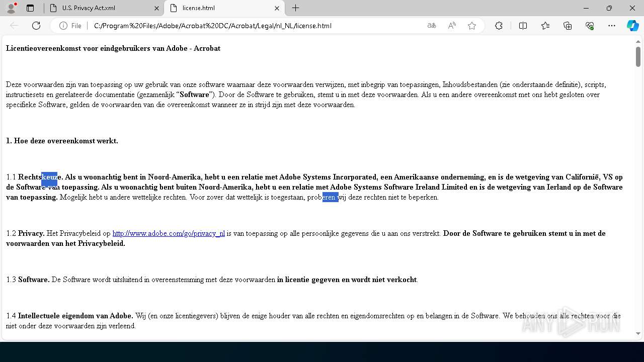
Task: Start Read aloud from the address bar
Action: 452,26
